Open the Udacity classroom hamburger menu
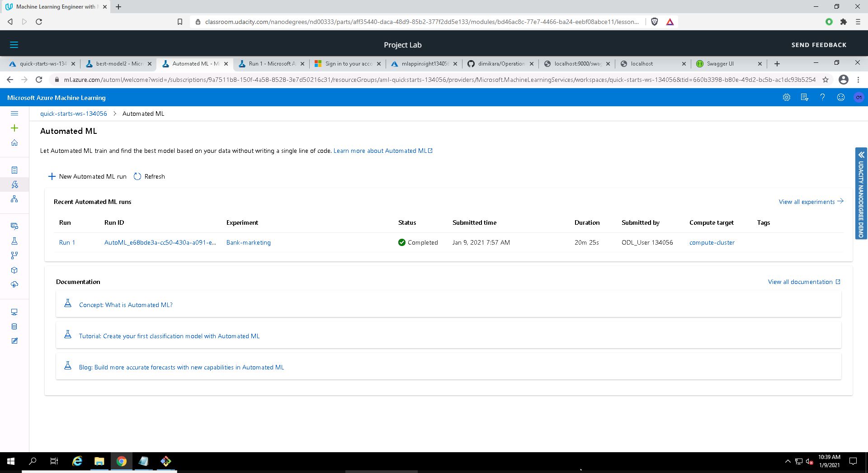The height and width of the screenshot is (473, 868). point(14,45)
